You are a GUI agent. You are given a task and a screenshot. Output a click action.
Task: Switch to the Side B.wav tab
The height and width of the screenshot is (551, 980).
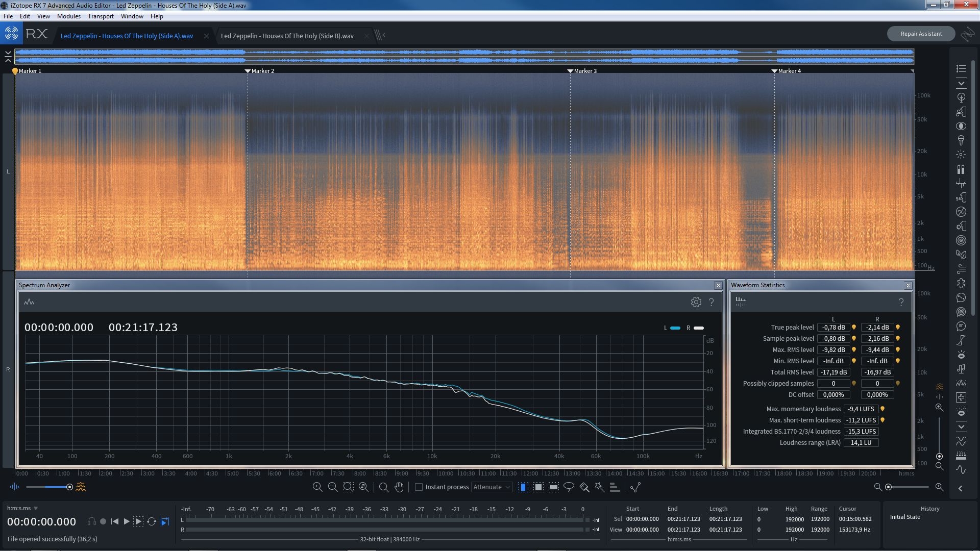[x=287, y=36]
